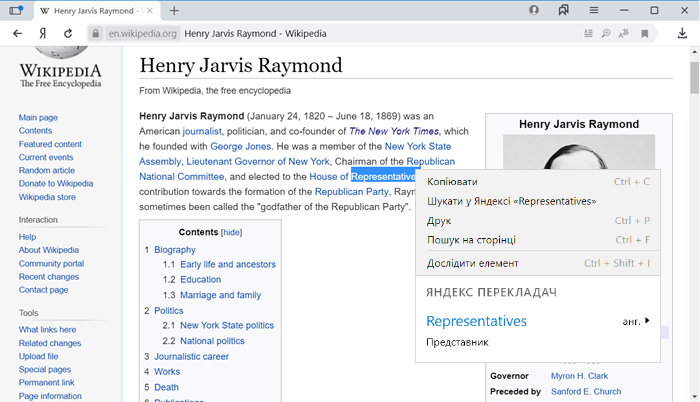
Task: Open the 'Current events' sidebar link
Action: [x=46, y=157]
